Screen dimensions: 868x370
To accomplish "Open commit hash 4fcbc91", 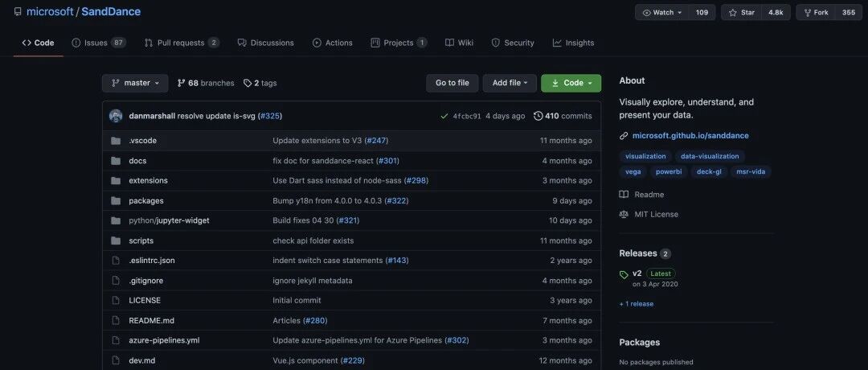I will [x=467, y=117].
